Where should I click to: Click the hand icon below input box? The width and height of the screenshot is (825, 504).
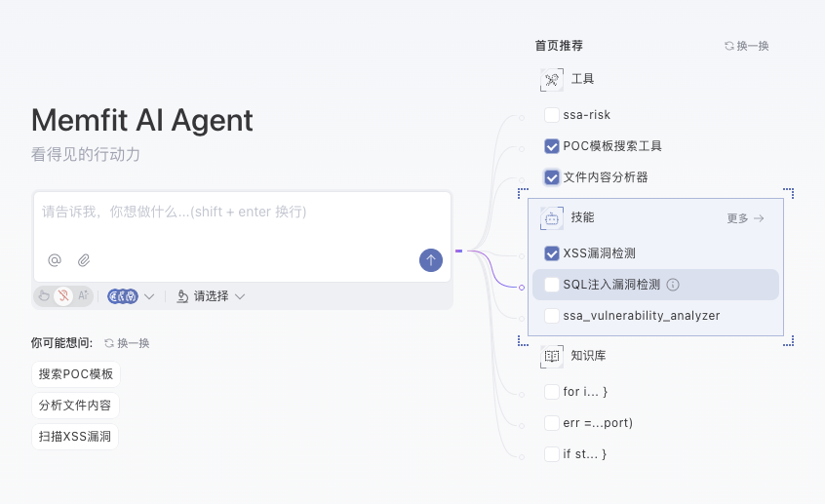(44, 296)
